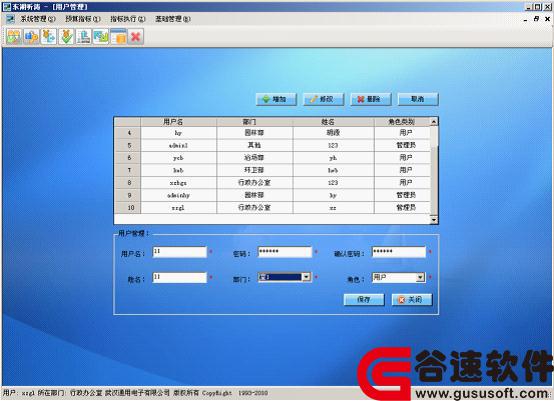Click the 删除 delete button

(x=371, y=99)
